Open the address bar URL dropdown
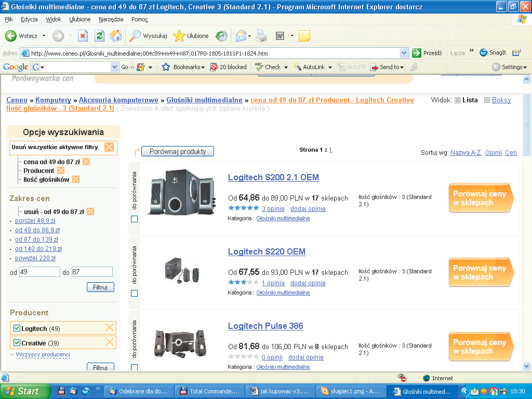The width and height of the screenshot is (532, 399). point(404,53)
